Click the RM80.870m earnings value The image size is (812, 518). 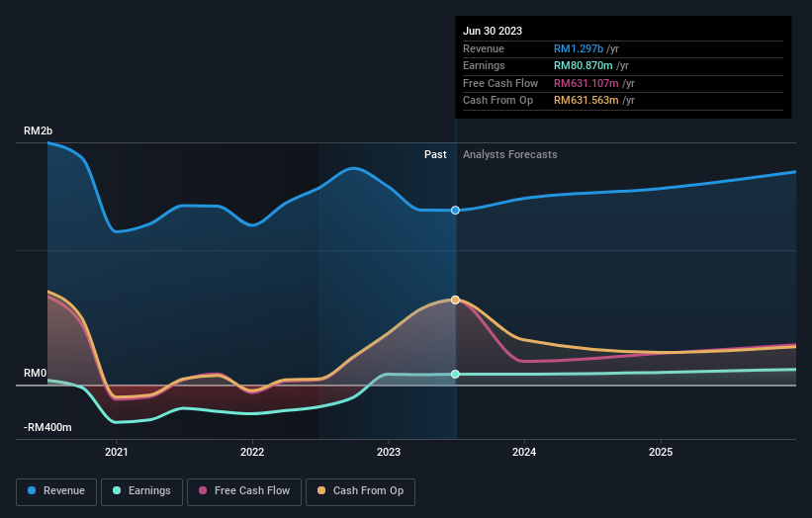[584, 65]
